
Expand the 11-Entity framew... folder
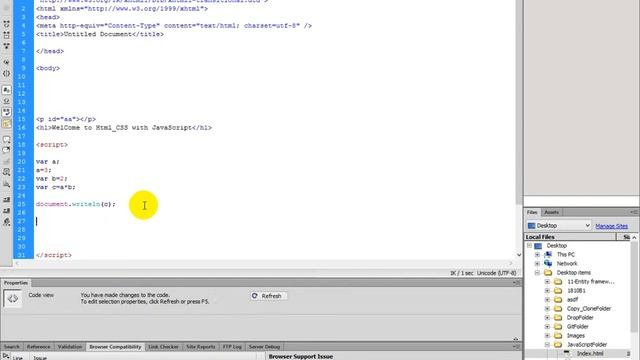pyautogui.click(x=547, y=282)
